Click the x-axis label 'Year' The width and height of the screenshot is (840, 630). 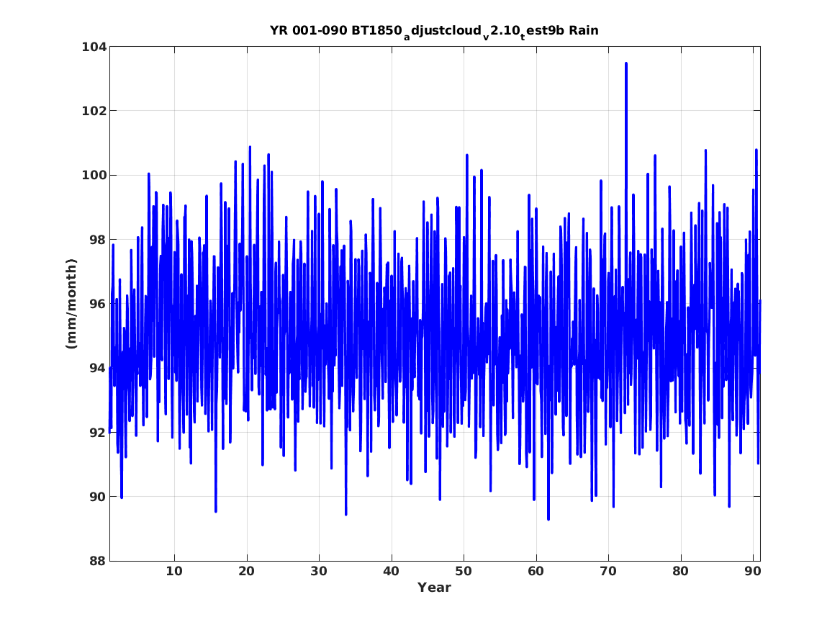coord(434,588)
